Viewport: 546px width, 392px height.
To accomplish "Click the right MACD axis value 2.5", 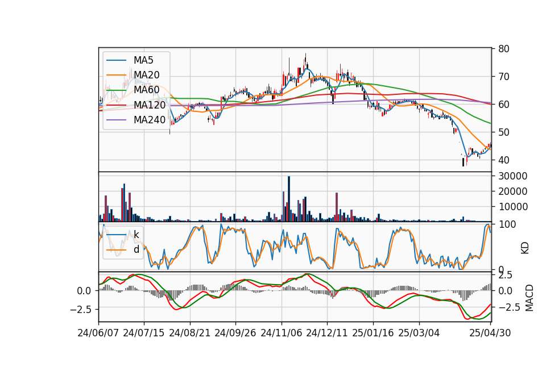I will (x=506, y=275).
